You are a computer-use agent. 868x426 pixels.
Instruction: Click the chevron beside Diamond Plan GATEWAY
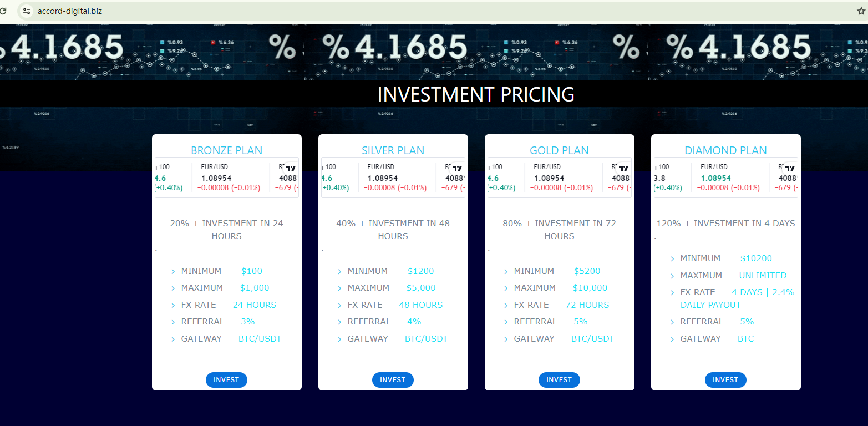click(672, 339)
